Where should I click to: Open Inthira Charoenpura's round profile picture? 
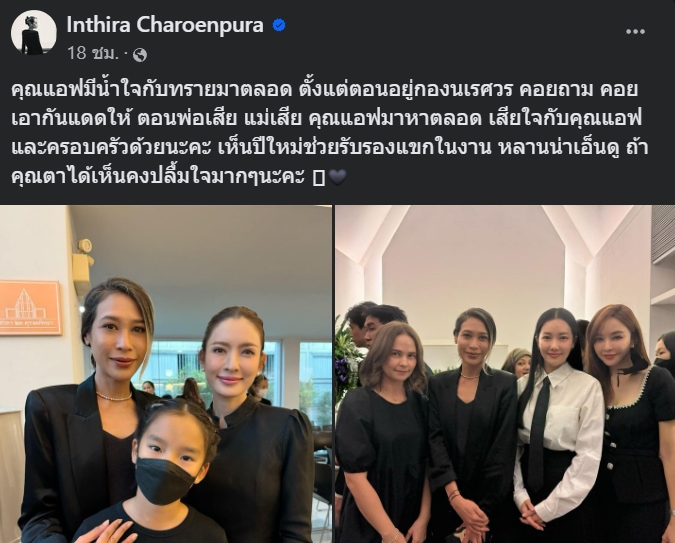[x=34, y=32]
